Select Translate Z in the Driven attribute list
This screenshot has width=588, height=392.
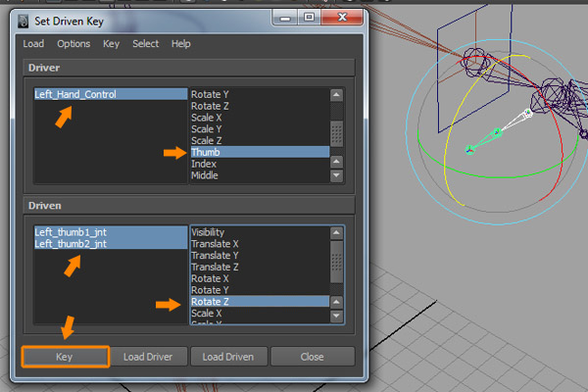point(260,268)
